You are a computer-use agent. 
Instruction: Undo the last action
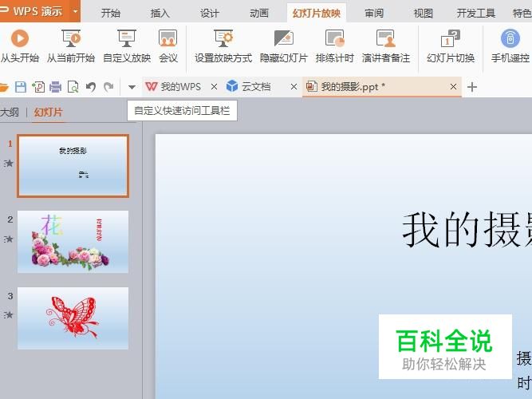[x=91, y=87]
